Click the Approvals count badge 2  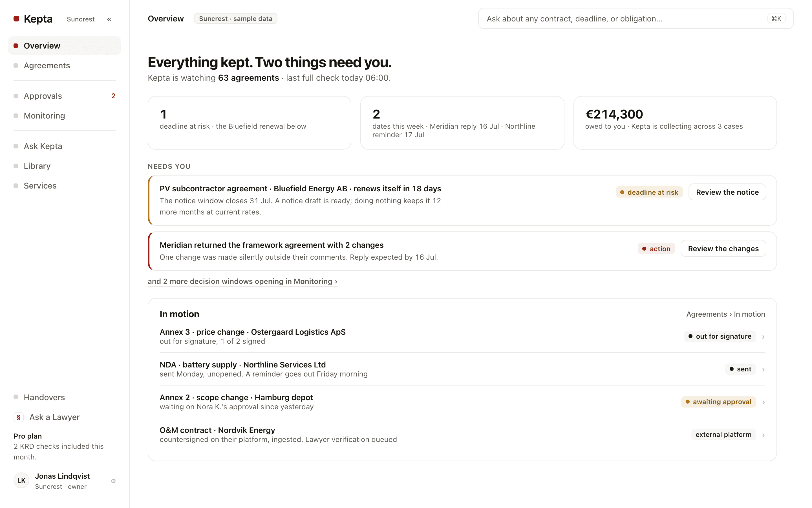click(113, 96)
